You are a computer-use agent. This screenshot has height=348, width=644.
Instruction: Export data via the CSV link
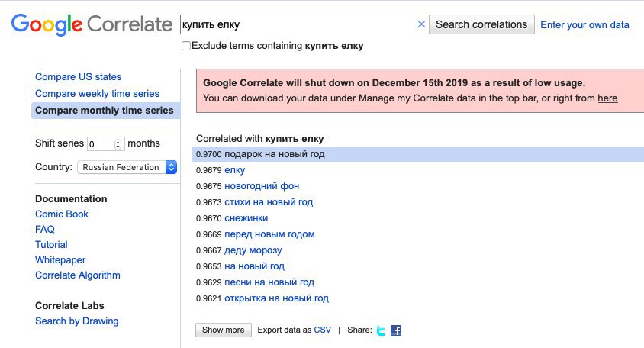pos(323,330)
